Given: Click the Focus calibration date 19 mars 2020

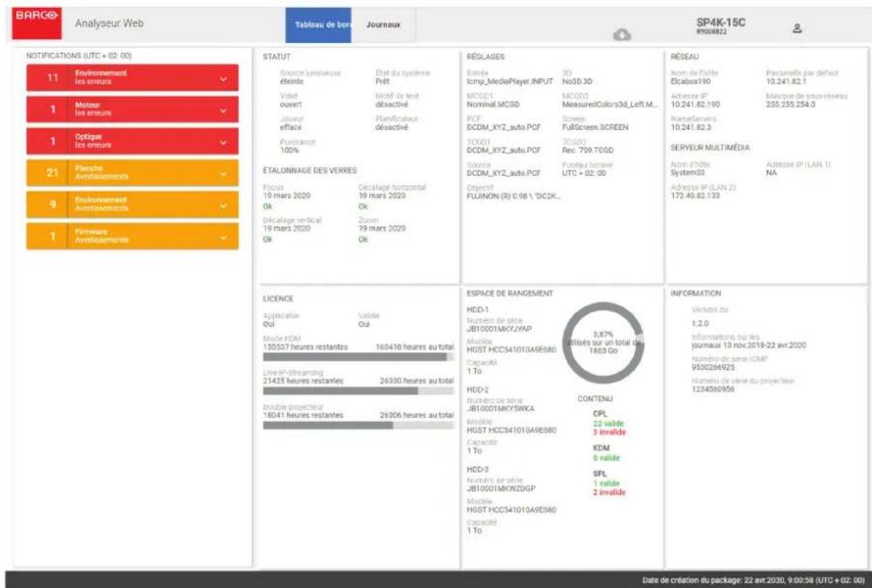Looking at the screenshot, I should [287, 195].
